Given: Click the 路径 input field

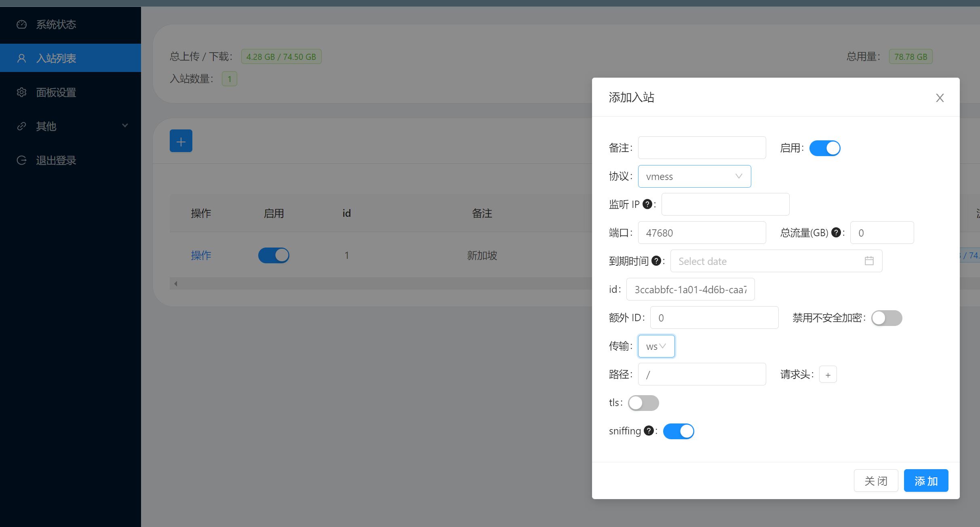Looking at the screenshot, I should 702,374.
